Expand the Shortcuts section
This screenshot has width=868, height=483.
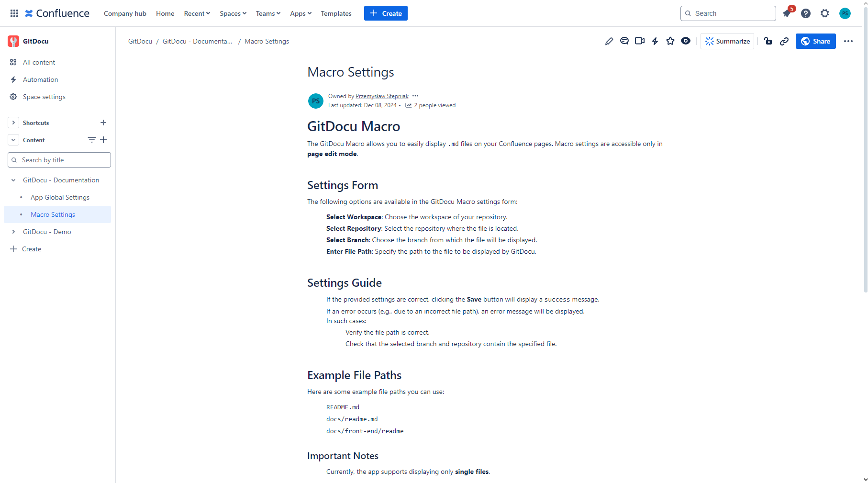tap(13, 123)
